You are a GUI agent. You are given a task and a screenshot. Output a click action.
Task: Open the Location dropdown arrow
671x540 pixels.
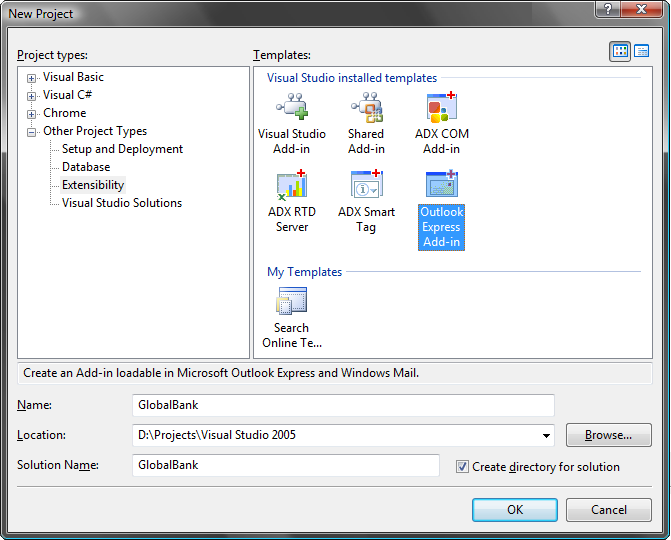pos(546,436)
